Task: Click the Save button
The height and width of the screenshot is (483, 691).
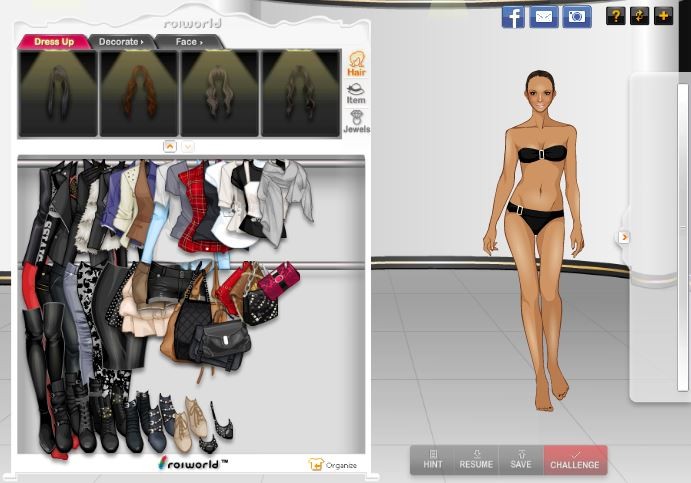Action: 520,460
